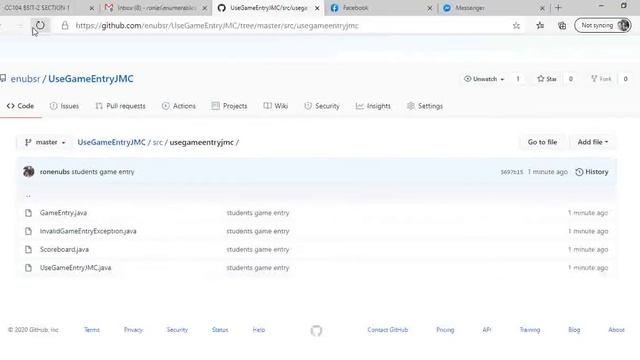
Task: Open Contact GitHub footer link
Action: (388, 330)
